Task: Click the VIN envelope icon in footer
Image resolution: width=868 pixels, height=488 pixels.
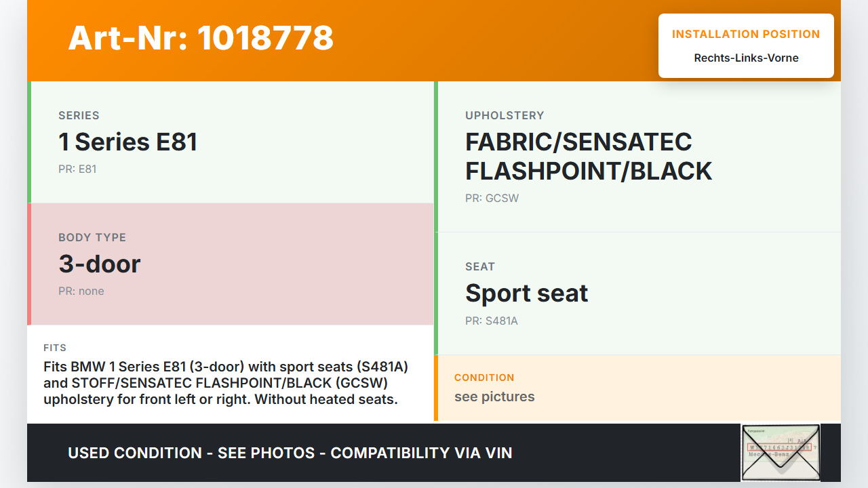Action: tap(780, 452)
